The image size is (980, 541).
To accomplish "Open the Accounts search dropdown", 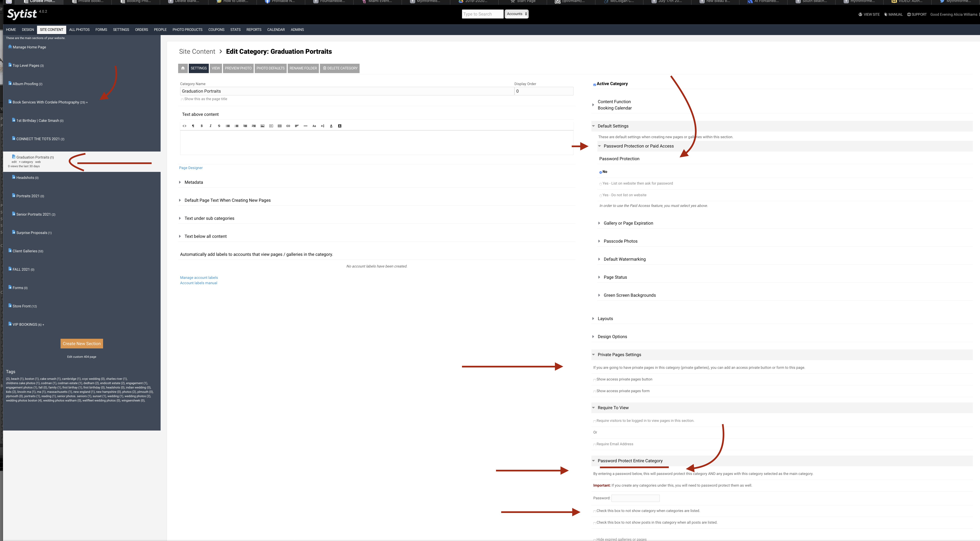I will (x=517, y=14).
